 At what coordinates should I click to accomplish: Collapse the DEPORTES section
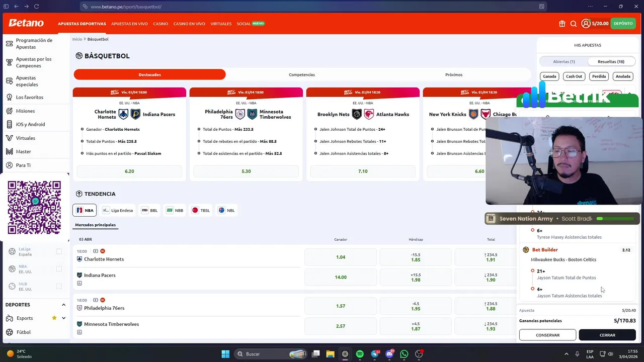coord(63,305)
